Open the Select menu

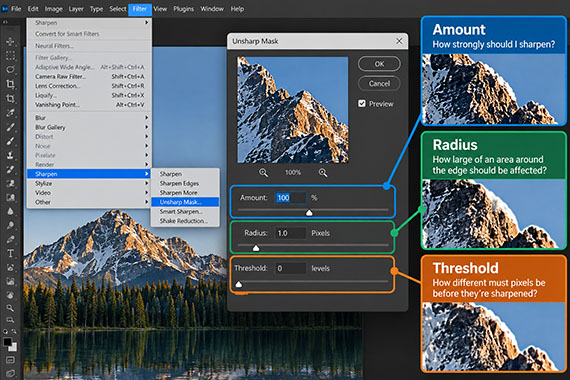click(118, 9)
